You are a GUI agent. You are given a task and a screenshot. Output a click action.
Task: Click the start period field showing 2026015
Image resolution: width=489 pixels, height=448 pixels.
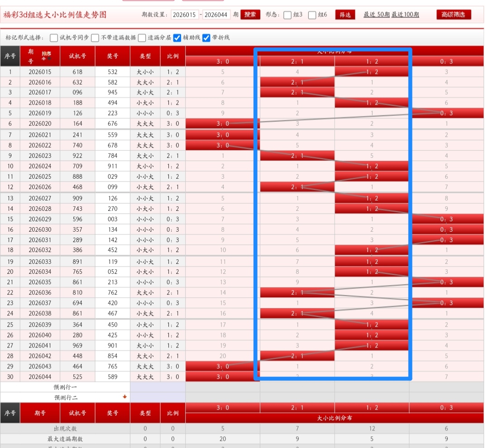coord(184,15)
